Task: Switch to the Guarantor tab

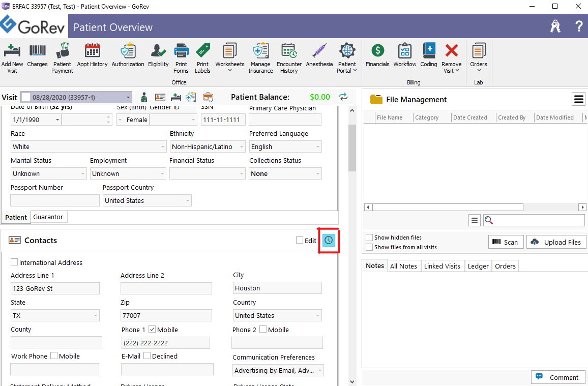Action: click(48, 217)
